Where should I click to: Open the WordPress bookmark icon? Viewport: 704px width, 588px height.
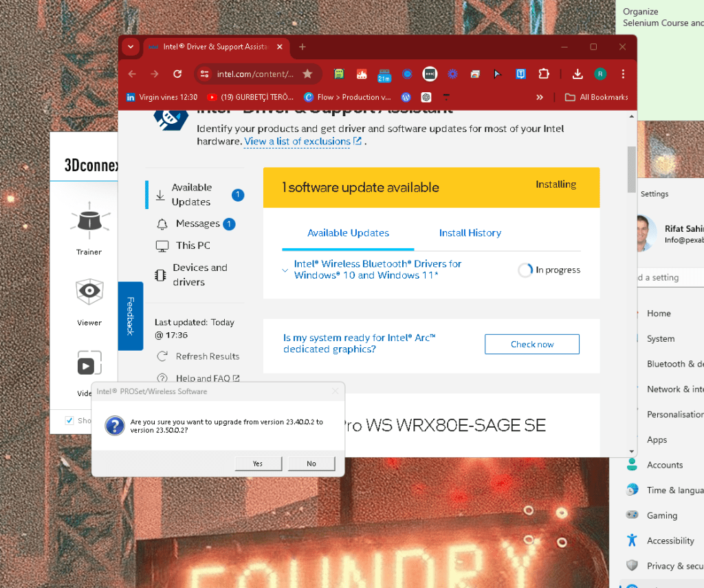[406, 97]
